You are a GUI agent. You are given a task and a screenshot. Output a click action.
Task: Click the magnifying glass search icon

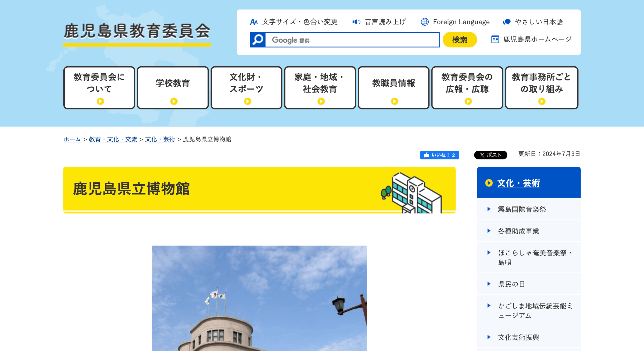pos(258,40)
